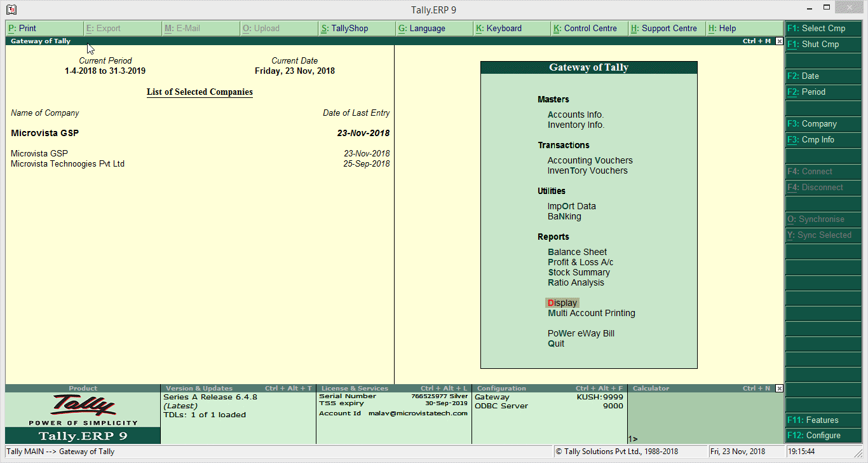Close the Gateway of Tally panel

coord(780,41)
